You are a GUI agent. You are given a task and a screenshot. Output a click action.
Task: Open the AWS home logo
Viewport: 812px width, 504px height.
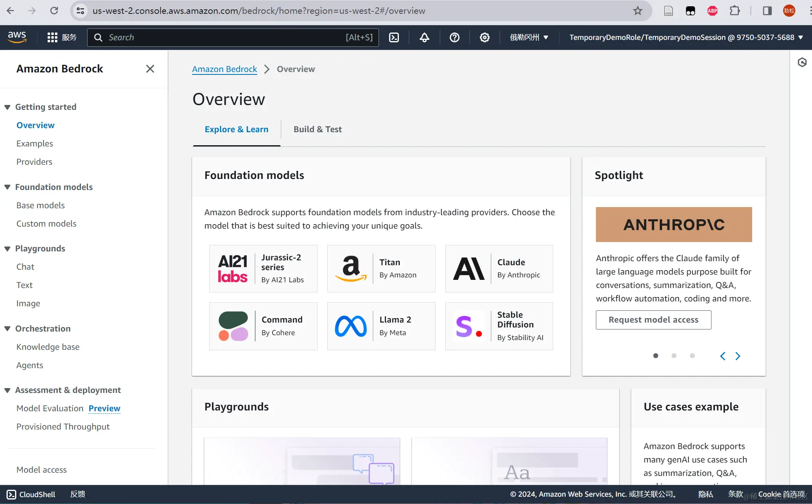(17, 37)
